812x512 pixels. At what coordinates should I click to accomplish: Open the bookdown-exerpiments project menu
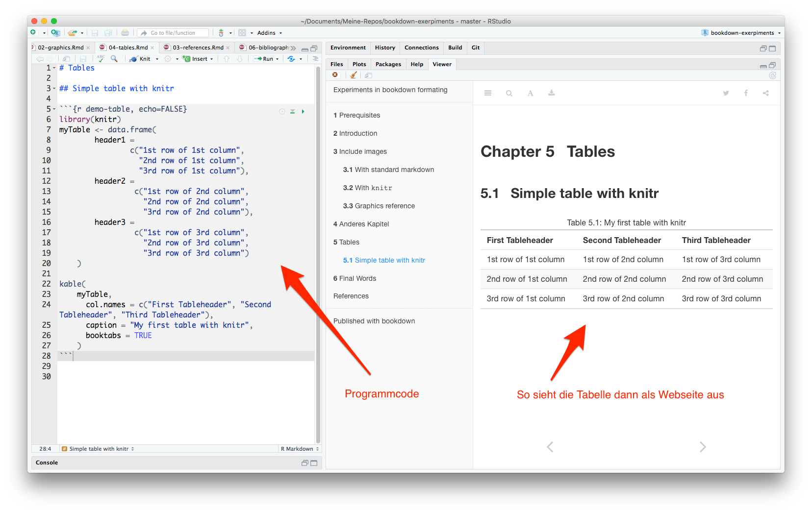point(741,33)
